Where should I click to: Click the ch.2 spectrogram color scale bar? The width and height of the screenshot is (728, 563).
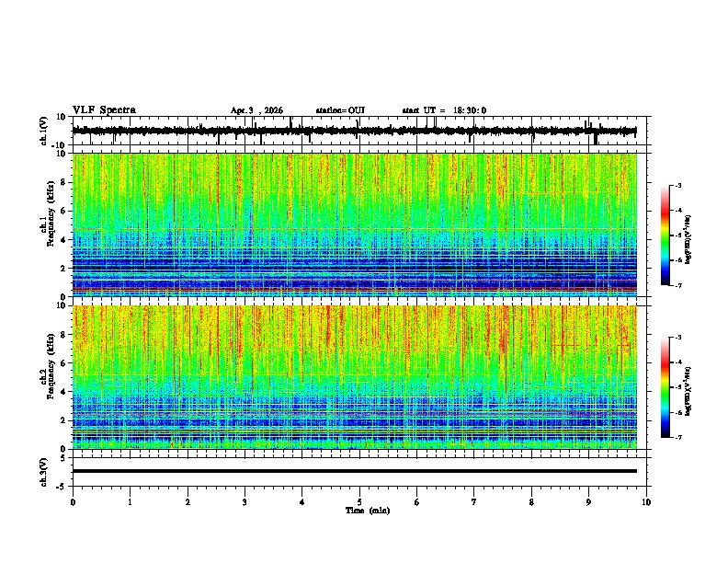(665, 387)
